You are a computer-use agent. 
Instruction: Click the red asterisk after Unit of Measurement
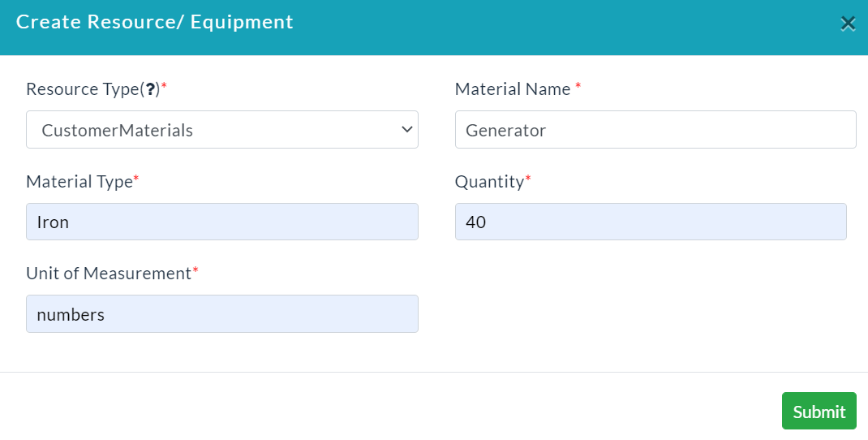click(x=196, y=270)
